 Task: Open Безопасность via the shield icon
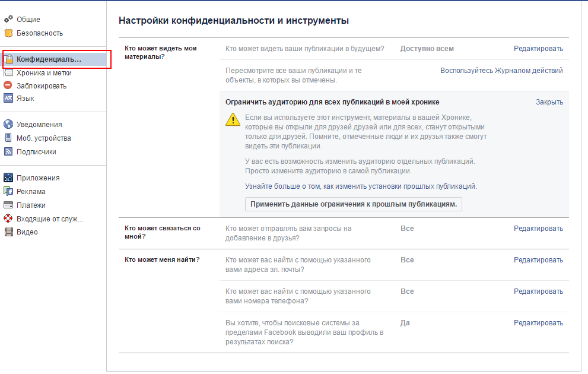9,33
